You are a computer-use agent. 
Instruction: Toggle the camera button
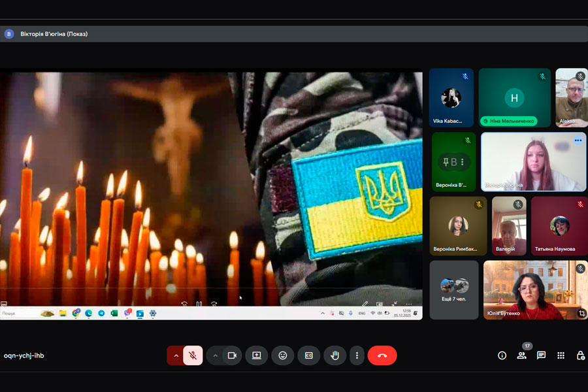click(x=232, y=355)
